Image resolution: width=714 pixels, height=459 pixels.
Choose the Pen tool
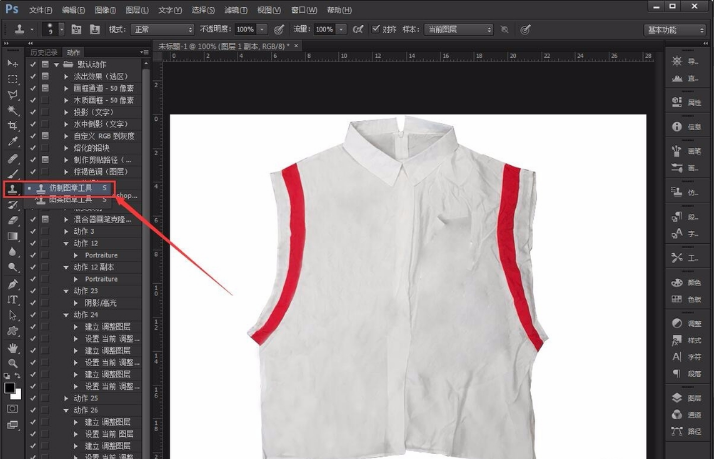(x=13, y=283)
